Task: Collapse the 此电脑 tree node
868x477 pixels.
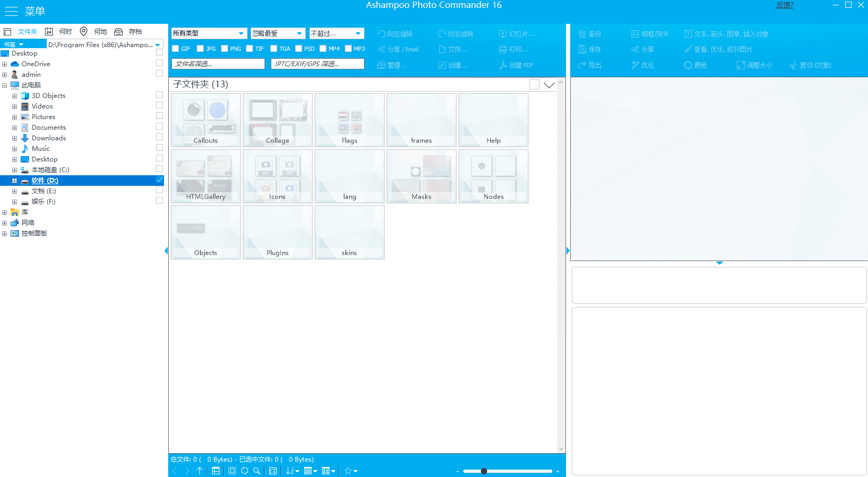Action: 5,85
